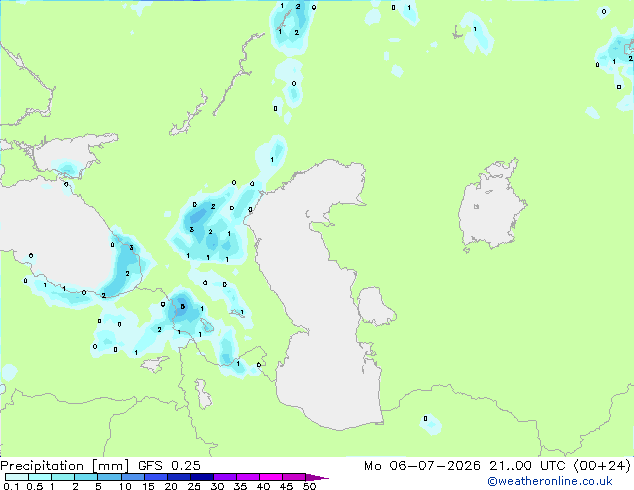Click the 35–40 mm legend color segment
Viewport: 634px width, 490px height.
[x=247, y=477]
